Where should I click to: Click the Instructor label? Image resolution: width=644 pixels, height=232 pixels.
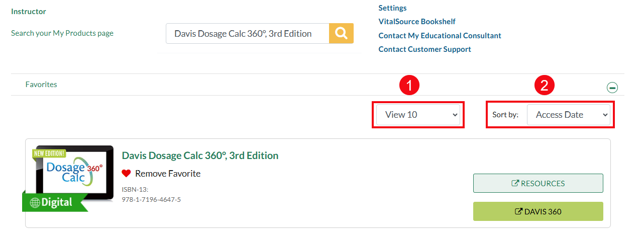[28, 11]
